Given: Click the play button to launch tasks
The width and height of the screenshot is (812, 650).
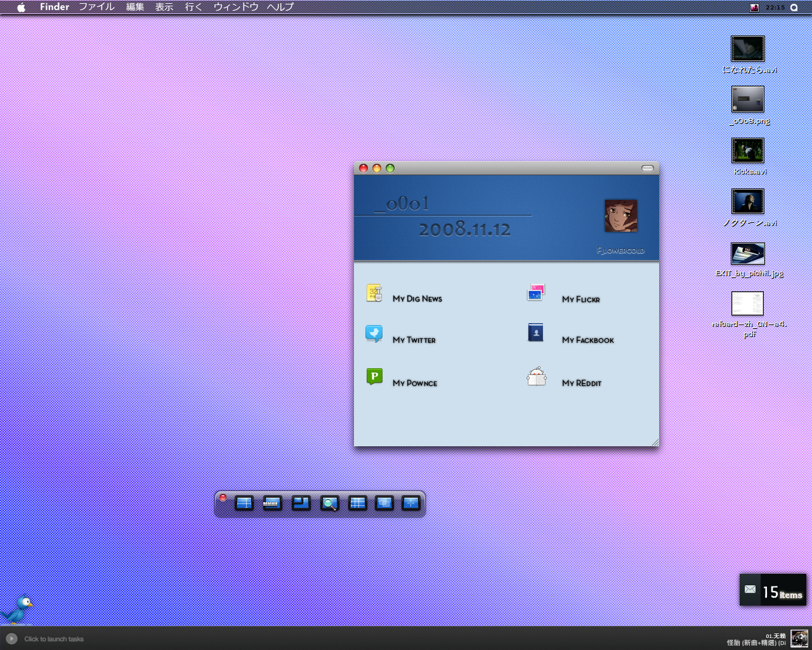Looking at the screenshot, I should tap(11, 639).
